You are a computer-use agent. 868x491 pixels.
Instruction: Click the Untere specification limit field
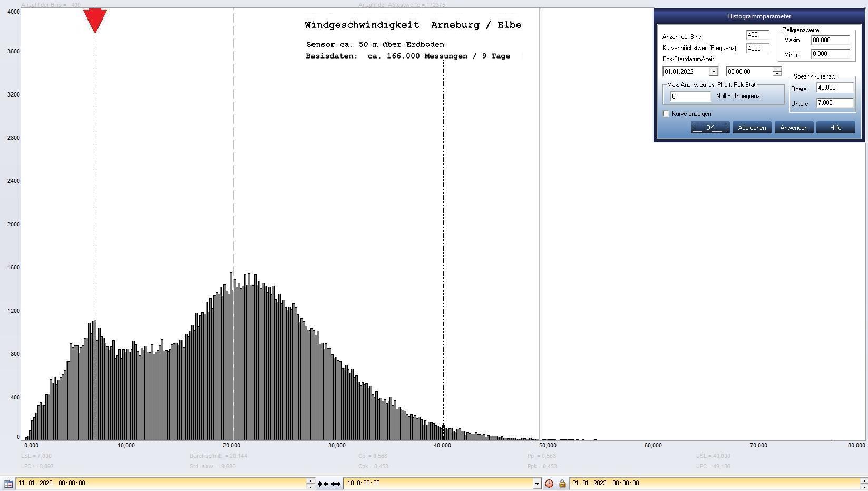pos(835,103)
